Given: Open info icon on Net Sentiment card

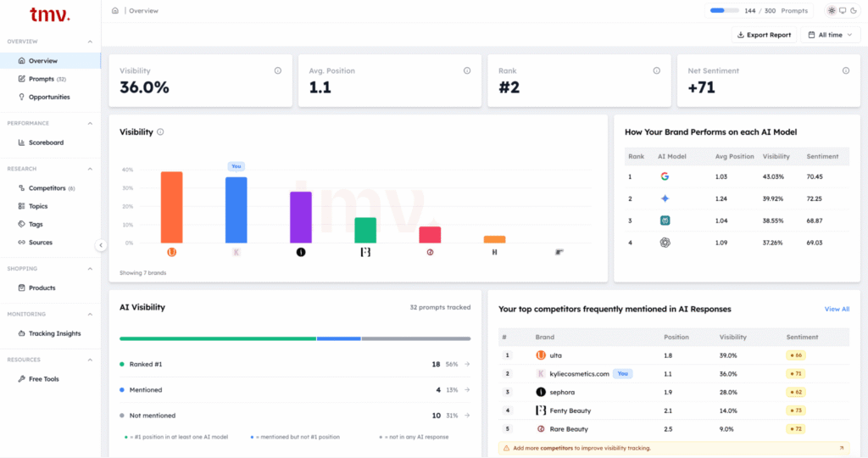Looking at the screenshot, I should pos(846,70).
